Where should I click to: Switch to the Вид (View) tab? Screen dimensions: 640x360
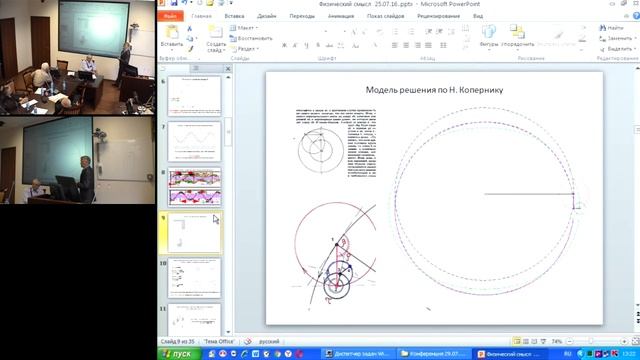(478, 16)
